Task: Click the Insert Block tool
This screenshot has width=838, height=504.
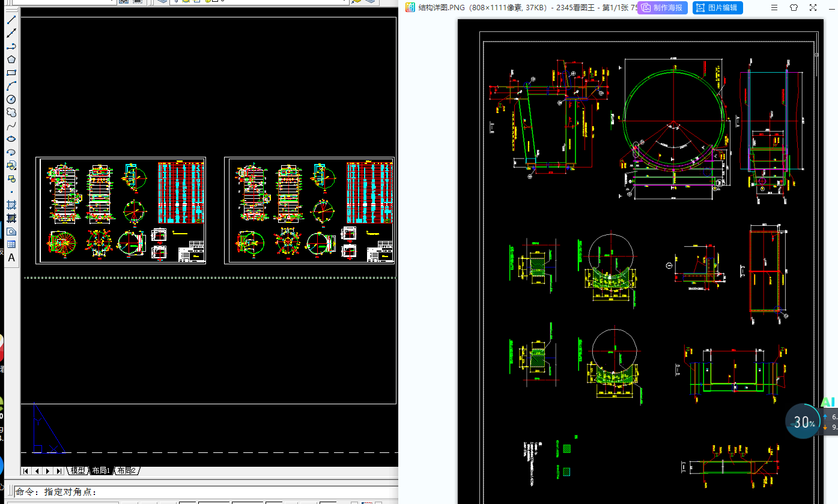Action: tap(11, 165)
